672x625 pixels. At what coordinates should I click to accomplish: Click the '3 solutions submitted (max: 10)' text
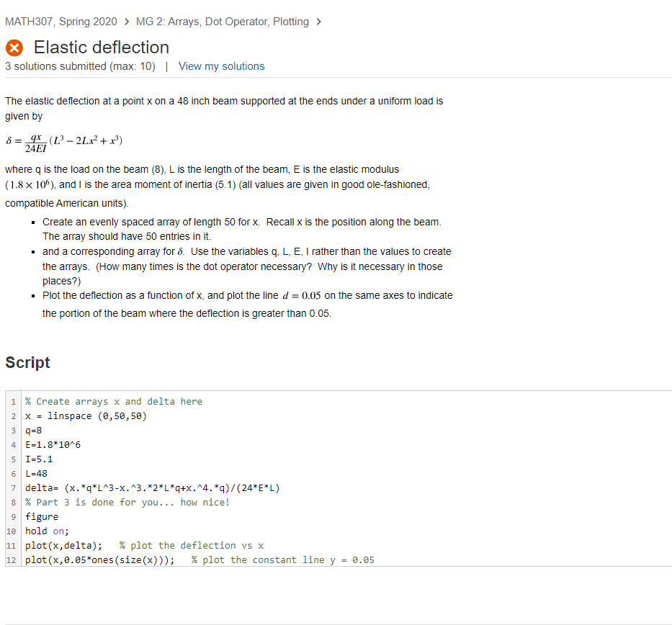80,66
